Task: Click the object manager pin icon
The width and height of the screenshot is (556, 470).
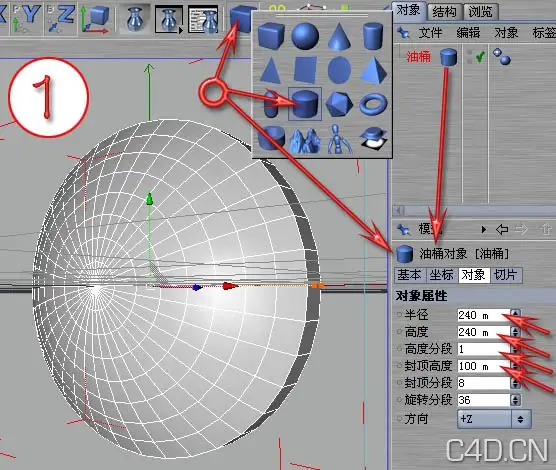Action: coord(402,33)
